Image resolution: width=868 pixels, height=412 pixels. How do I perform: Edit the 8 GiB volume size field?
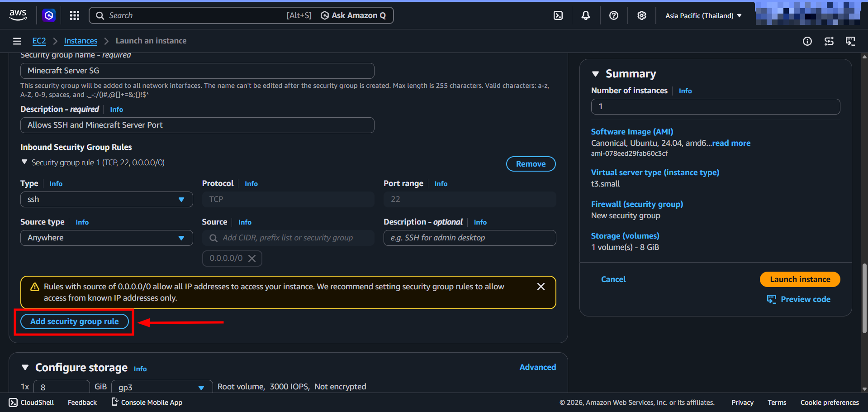[62, 387]
